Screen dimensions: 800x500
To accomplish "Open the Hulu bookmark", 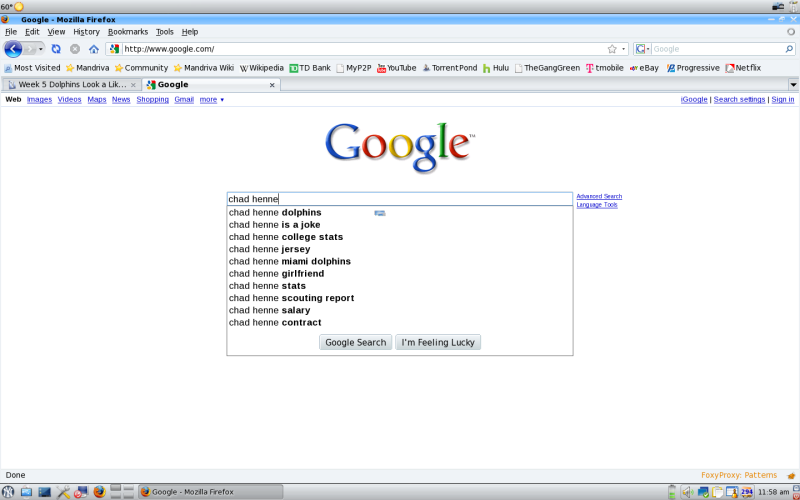I will tap(495, 68).
